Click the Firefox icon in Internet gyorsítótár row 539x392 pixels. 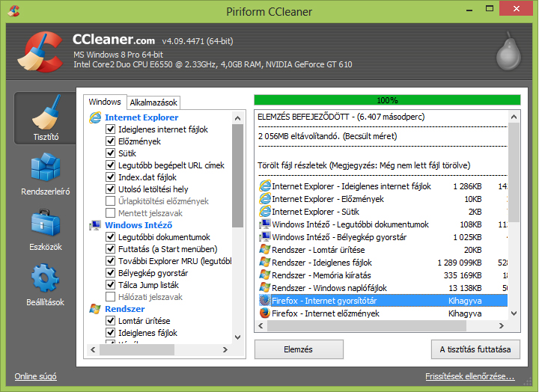tap(264, 300)
